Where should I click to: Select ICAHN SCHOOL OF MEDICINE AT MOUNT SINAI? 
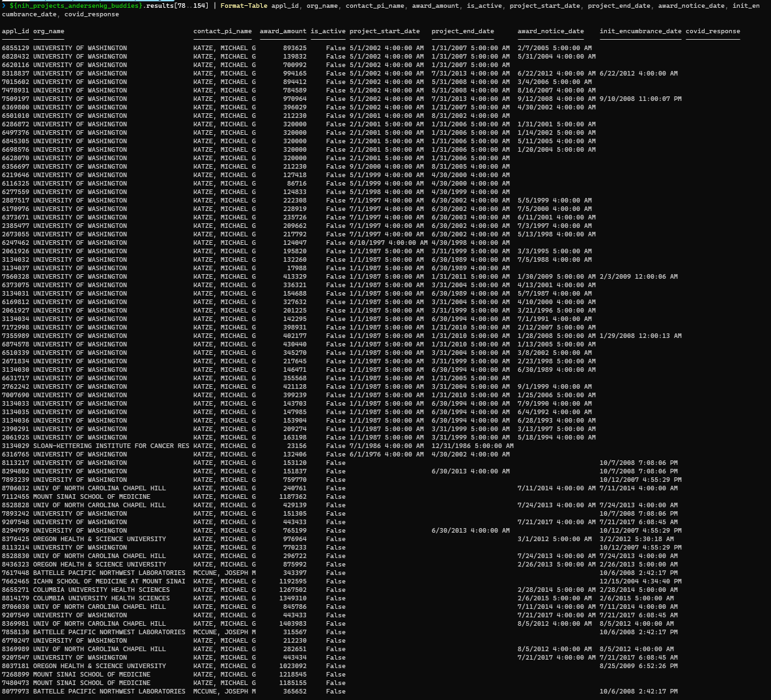tap(109, 581)
